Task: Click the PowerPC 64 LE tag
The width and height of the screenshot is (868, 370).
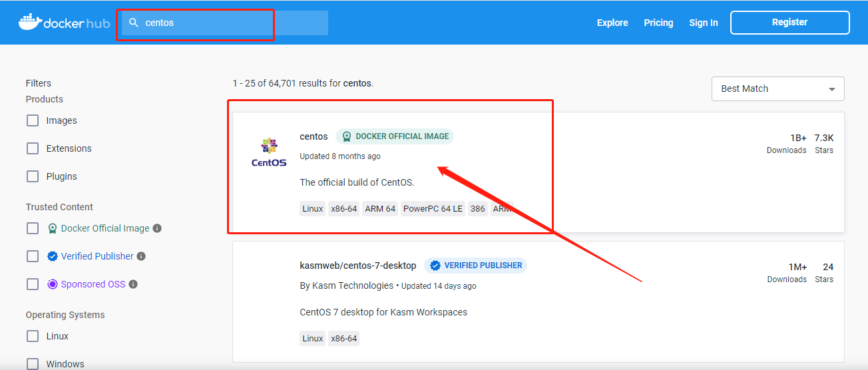Action: click(433, 209)
